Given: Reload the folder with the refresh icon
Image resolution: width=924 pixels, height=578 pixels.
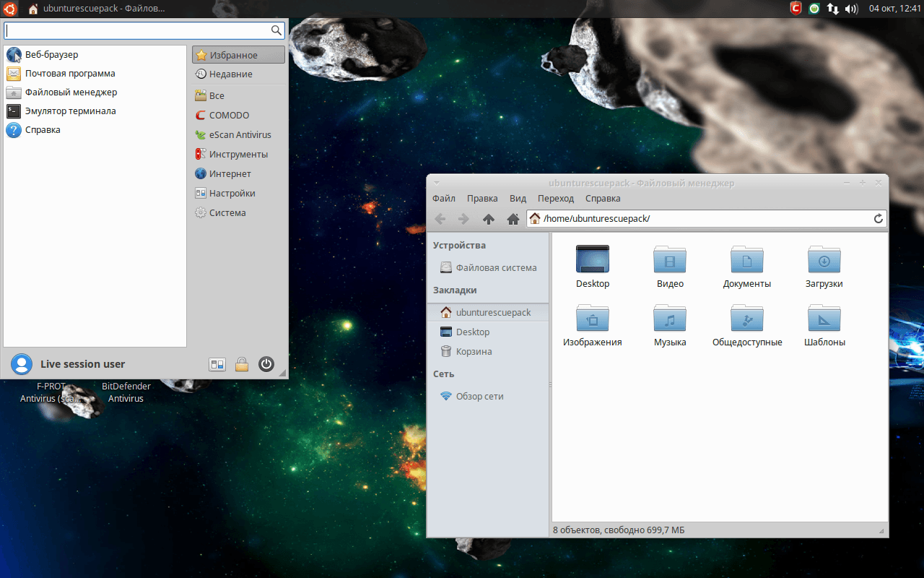Looking at the screenshot, I should (x=879, y=219).
